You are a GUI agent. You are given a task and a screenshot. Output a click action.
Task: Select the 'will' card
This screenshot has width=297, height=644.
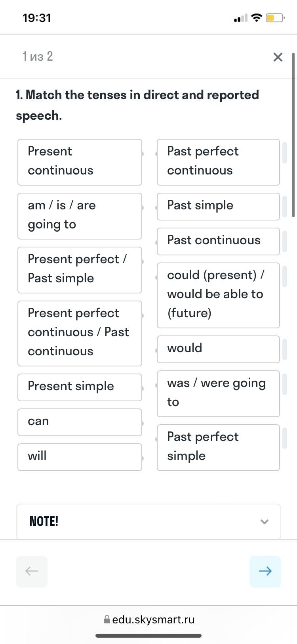tap(80, 457)
